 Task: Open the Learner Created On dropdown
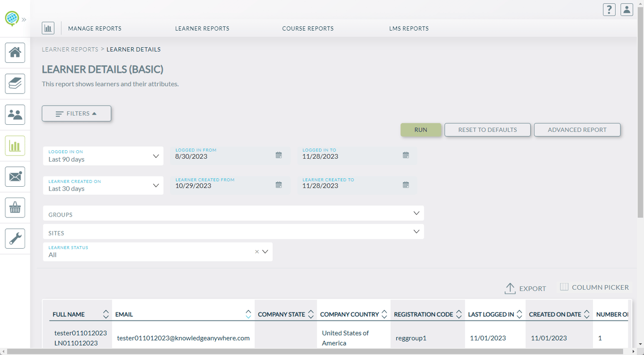(x=103, y=186)
